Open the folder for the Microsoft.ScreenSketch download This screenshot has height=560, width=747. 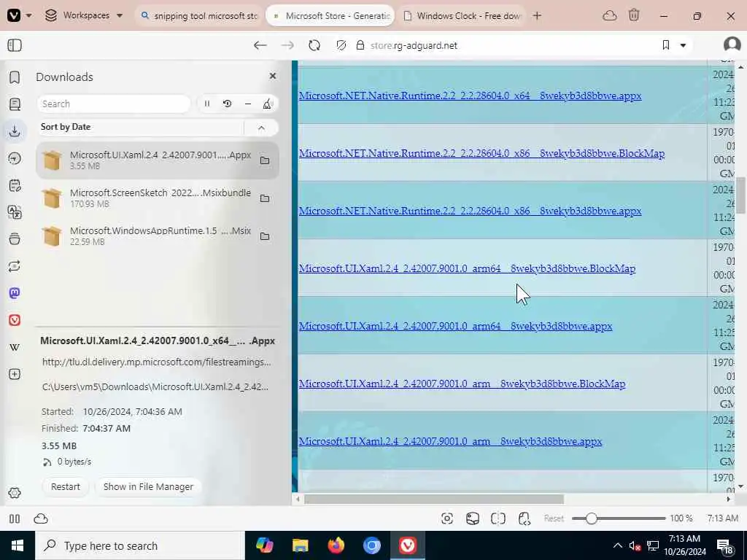(265, 198)
